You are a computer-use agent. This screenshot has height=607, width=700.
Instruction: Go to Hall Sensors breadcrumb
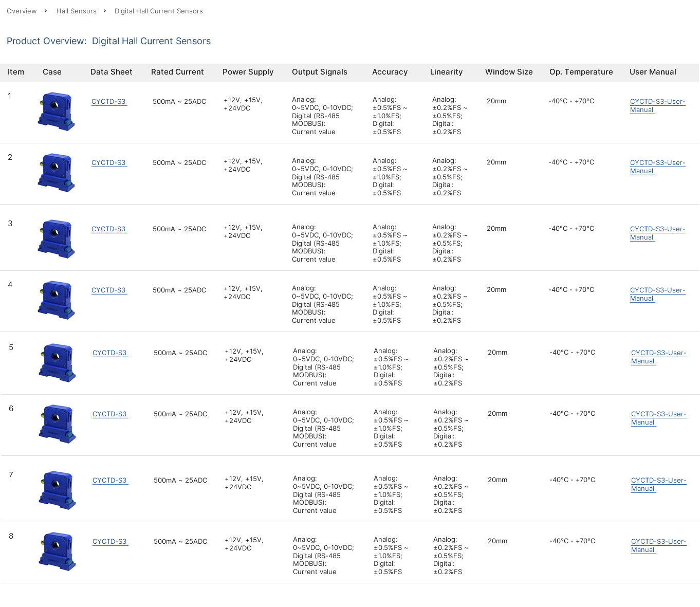coord(76,11)
